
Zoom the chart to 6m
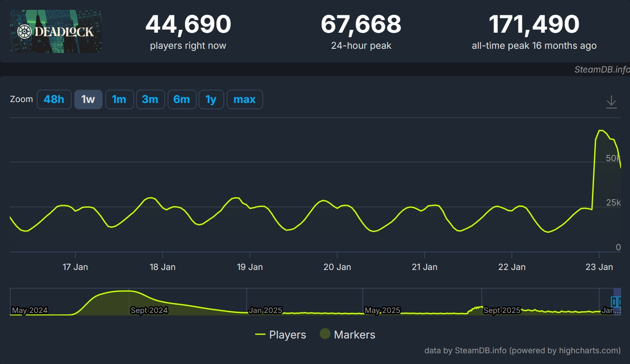182,99
